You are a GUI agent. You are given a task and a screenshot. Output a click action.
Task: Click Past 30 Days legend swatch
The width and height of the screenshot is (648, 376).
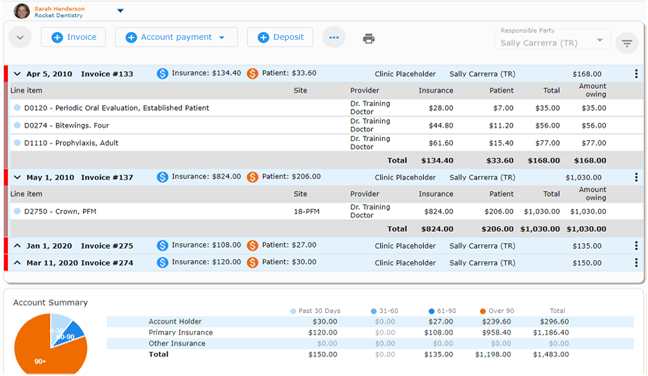[x=293, y=311]
